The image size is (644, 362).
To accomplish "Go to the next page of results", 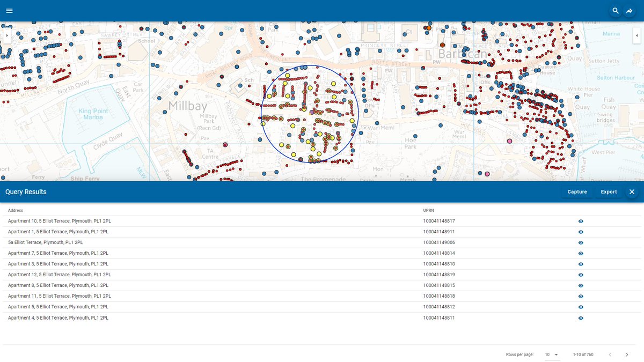I will tap(627, 354).
